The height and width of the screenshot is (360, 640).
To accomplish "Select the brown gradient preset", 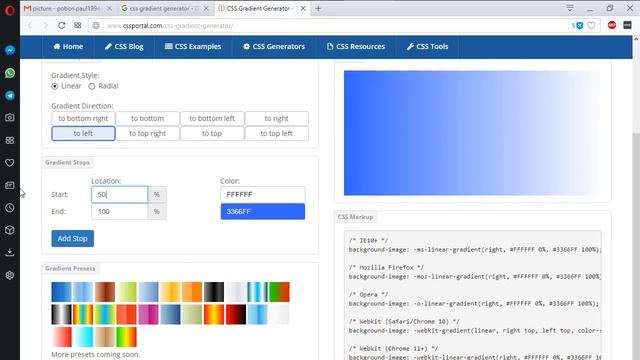I will point(105,292).
